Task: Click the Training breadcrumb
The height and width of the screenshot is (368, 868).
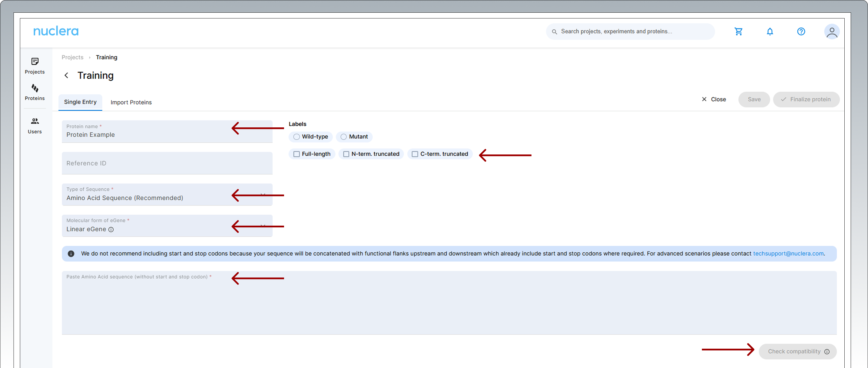Action: (106, 57)
